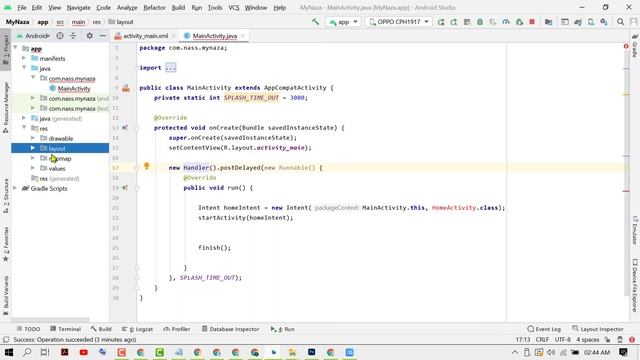
Task: Toggle the Resource Manager side panel
Action: coord(6,107)
